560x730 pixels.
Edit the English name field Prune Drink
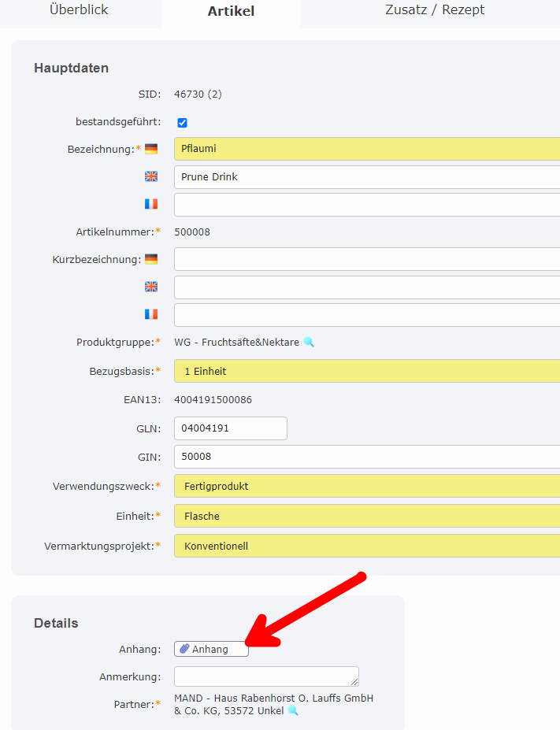coord(367,177)
